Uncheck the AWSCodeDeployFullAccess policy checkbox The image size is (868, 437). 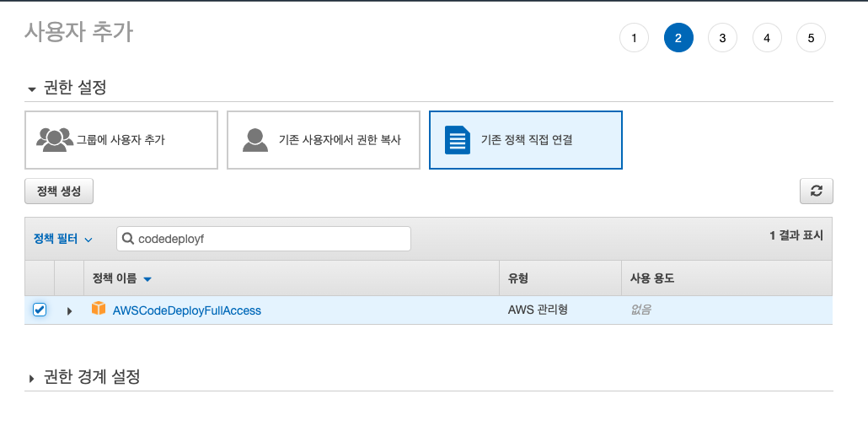40,310
